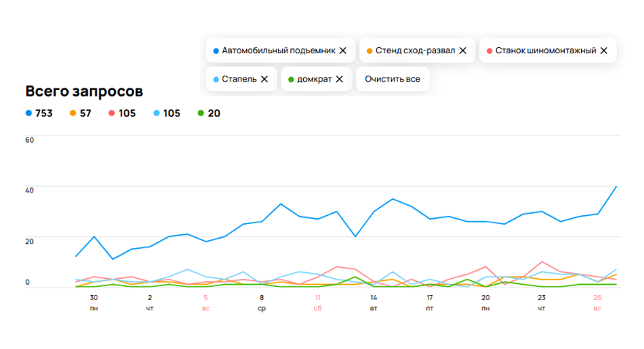Screen dimensions: 644x349
Task: Click the date 30 пн on axis
Action: point(94,302)
